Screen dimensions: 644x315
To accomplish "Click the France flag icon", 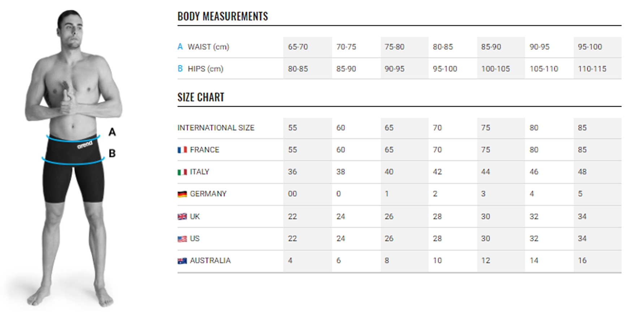I will tap(182, 150).
